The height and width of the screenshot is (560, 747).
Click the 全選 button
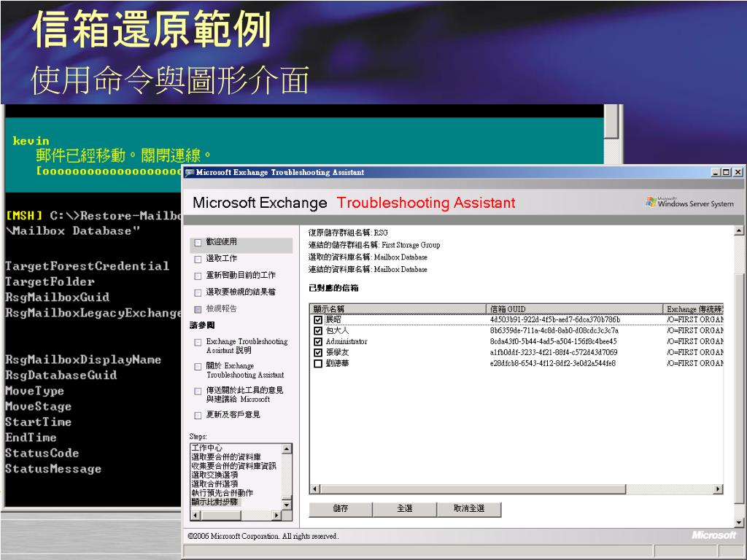[x=404, y=508]
